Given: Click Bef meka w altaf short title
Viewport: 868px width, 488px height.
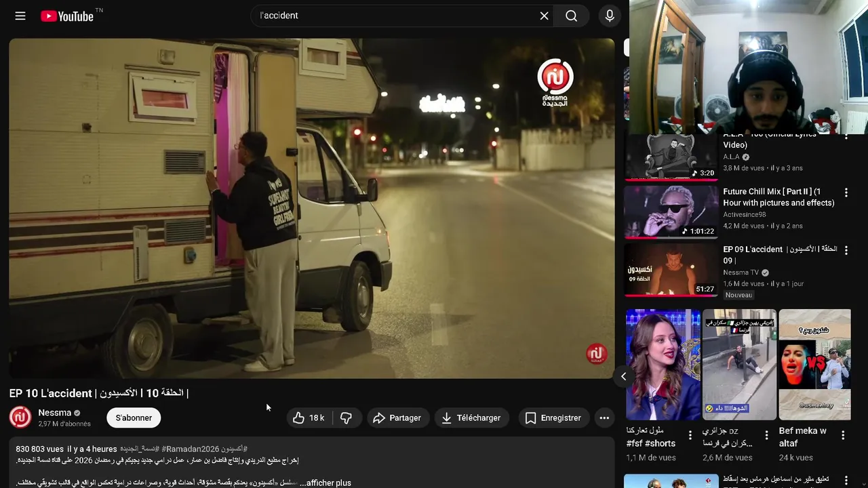Looking at the screenshot, I should click(804, 436).
